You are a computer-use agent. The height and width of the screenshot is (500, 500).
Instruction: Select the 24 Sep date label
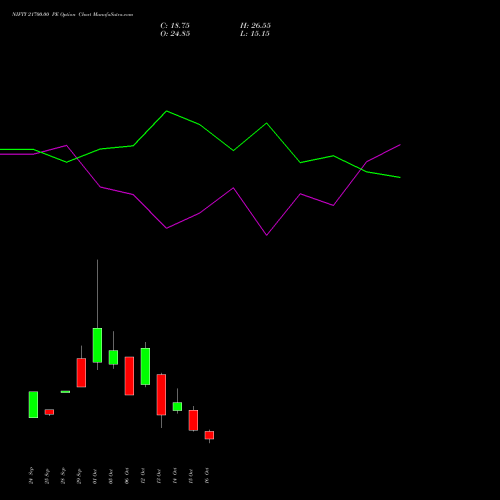31,476
